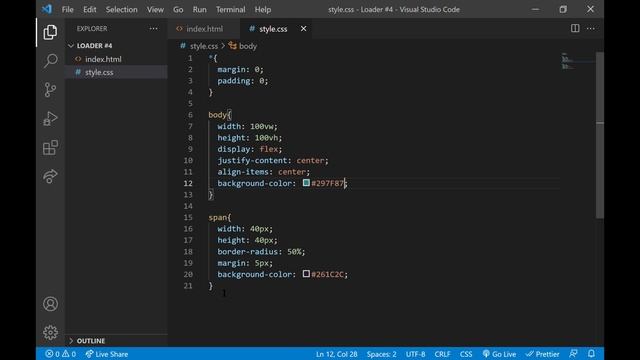The image size is (640, 360).
Task: Click the Ln 12, Col 28 indicator
Action: tap(336, 354)
